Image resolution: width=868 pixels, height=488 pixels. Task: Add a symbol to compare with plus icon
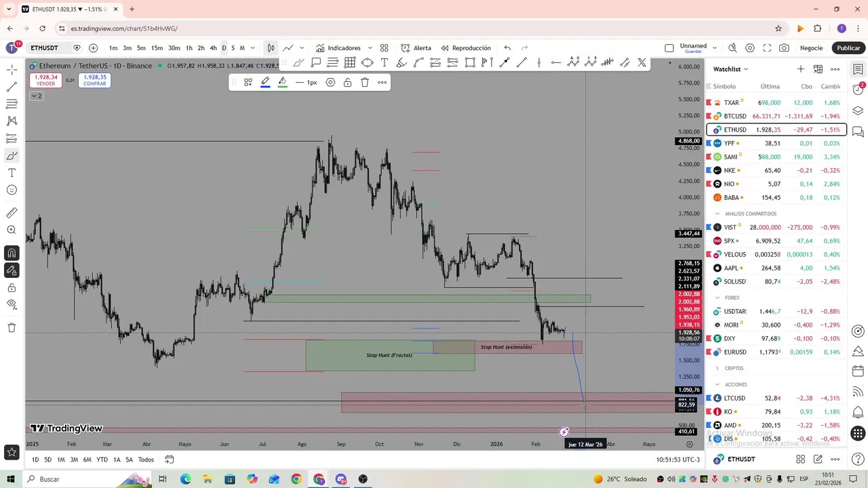93,48
